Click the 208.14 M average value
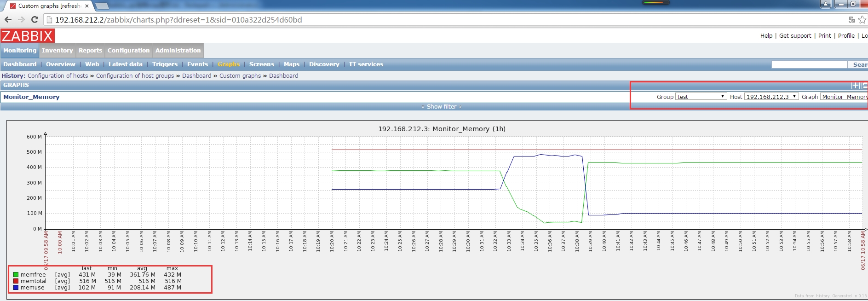868x301 pixels. click(x=143, y=288)
